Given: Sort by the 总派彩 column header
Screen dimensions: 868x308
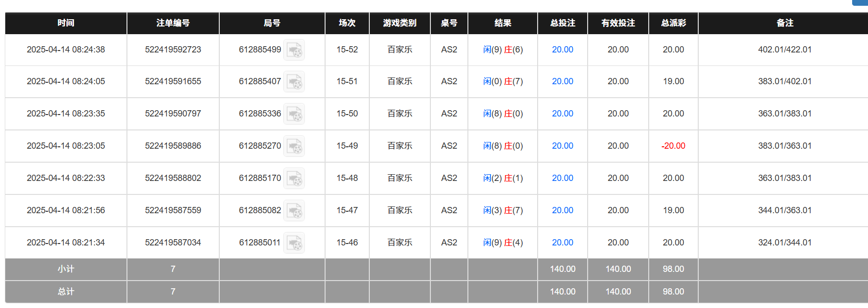Looking at the screenshot, I should pos(673,23).
